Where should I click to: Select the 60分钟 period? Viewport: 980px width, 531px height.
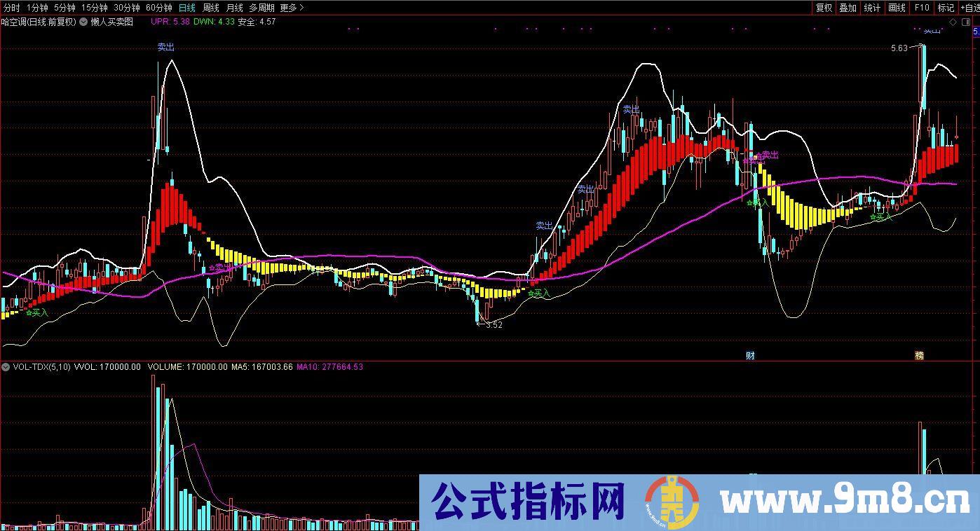159,8
